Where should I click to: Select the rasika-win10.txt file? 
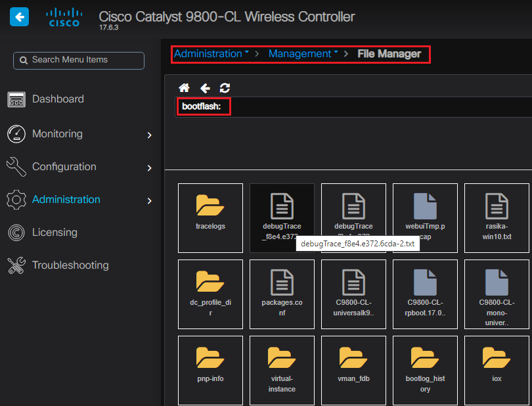(x=497, y=217)
